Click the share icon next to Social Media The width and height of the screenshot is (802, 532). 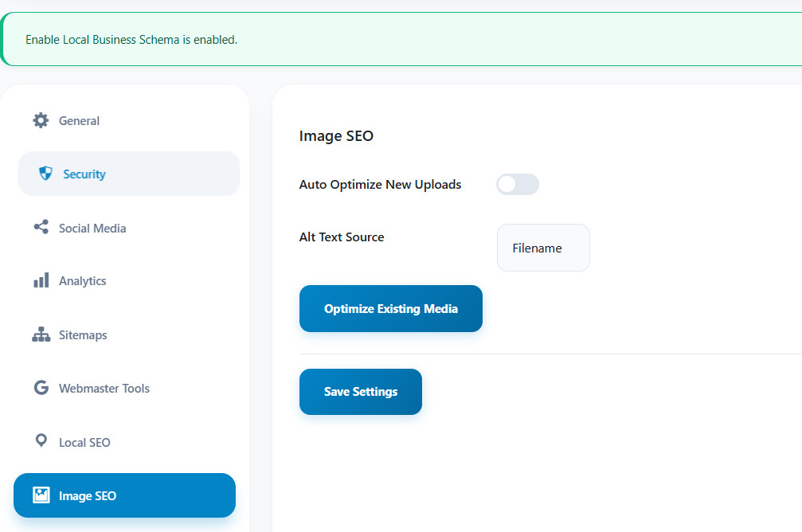tap(41, 227)
